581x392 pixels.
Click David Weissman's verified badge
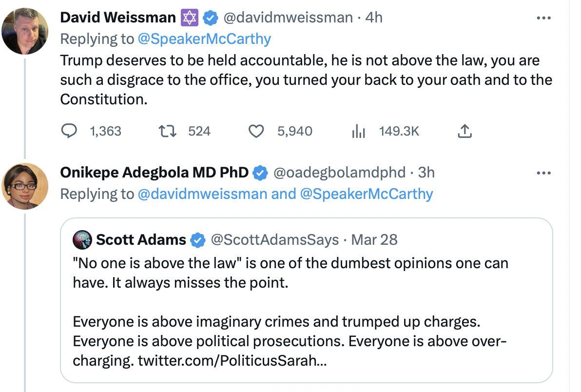210,18
